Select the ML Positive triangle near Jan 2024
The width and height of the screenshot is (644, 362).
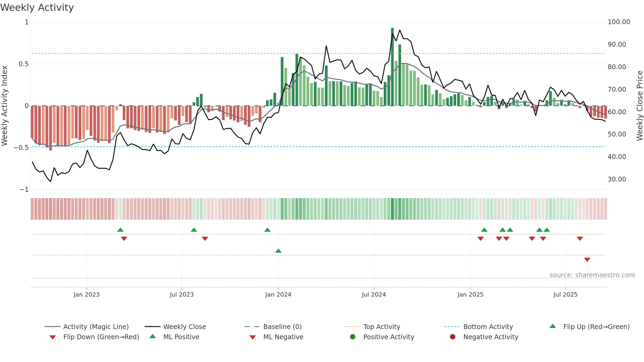coord(279,251)
